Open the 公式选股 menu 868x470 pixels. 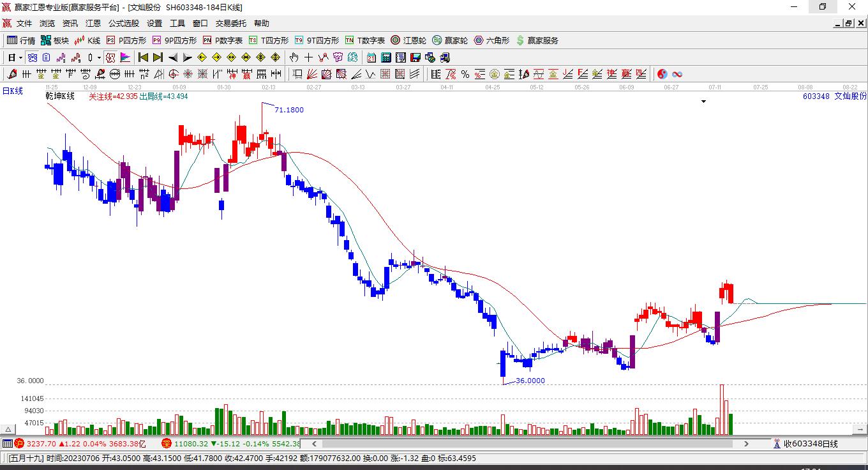click(x=124, y=23)
